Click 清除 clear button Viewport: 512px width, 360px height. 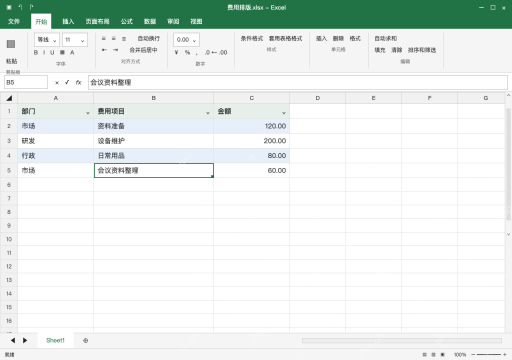coord(396,50)
